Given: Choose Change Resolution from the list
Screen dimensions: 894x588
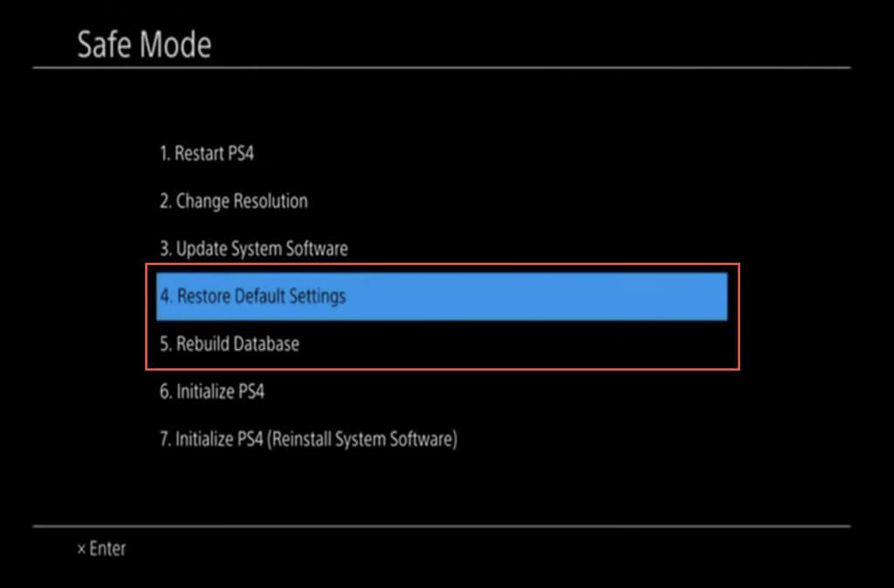Looking at the screenshot, I should coord(233,202).
